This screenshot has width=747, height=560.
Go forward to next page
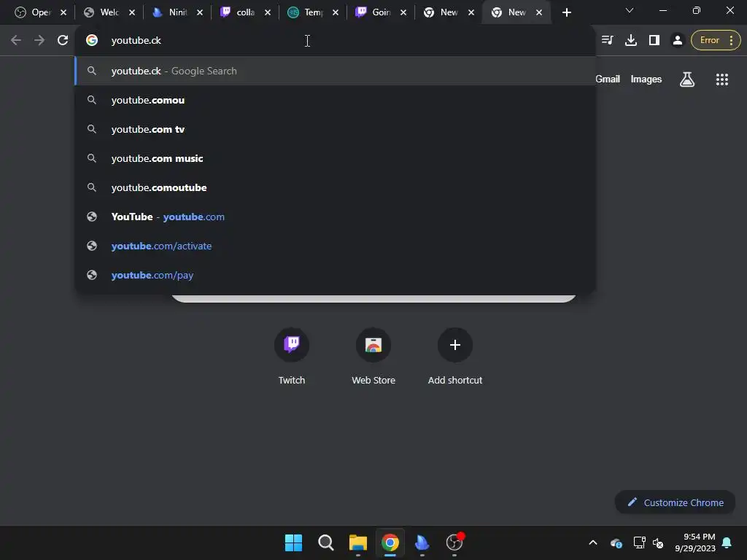click(39, 41)
